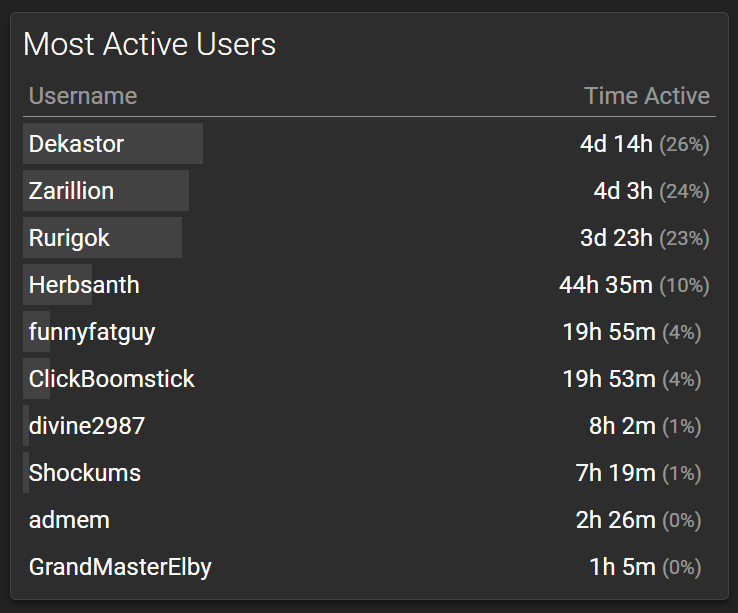Sort by the Time Active column header
The height and width of the screenshot is (613, 738).
[646, 96]
